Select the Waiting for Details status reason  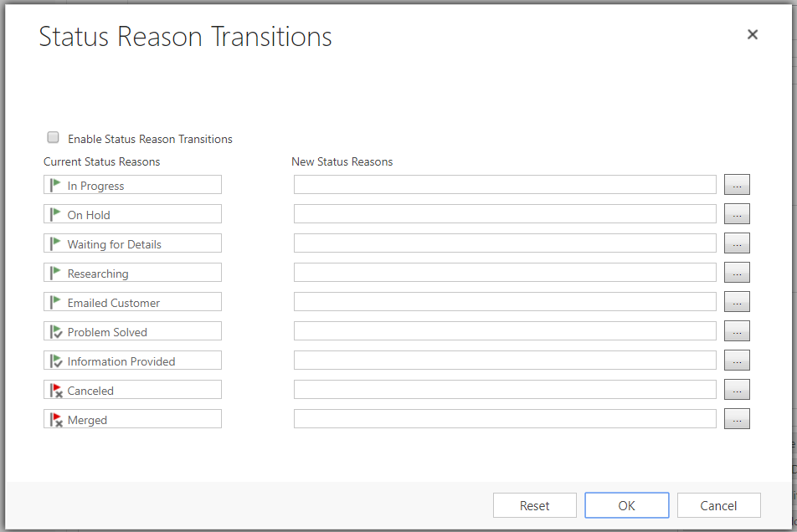pyautogui.click(x=115, y=244)
